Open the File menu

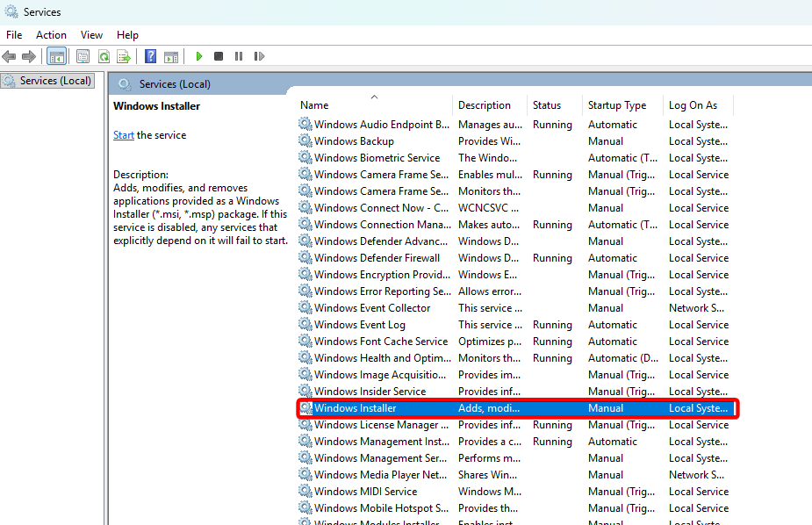(14, 35)
